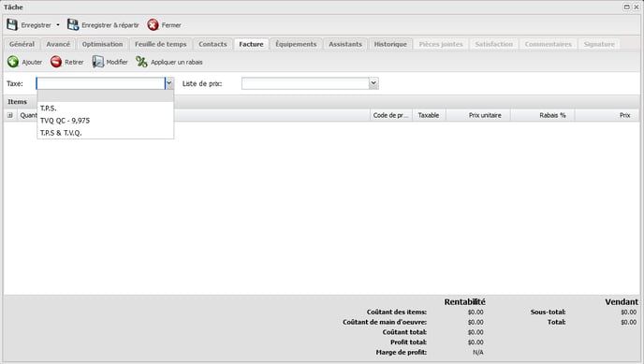Click the red Fermer icon
The height and width of the screenshot is (364, 644).
(153, 25)
